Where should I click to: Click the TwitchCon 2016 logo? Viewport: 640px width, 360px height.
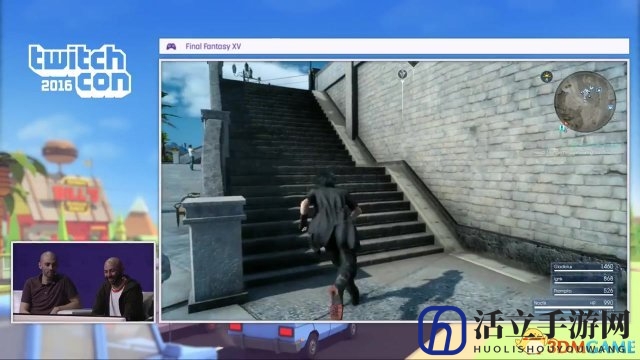pos(80,71)
